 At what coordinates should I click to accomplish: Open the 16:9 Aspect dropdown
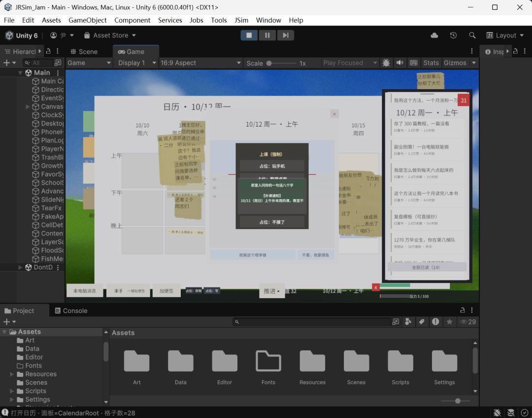(200, 63)
